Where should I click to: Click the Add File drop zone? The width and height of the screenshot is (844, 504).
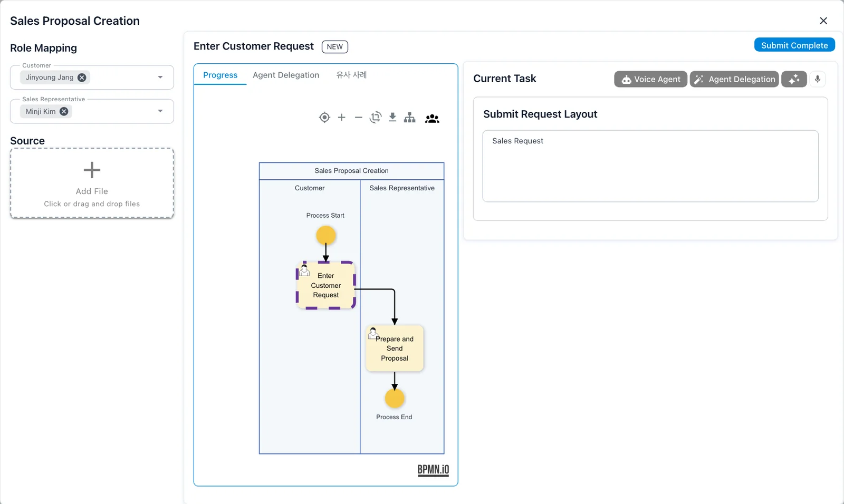pos(92,183)
